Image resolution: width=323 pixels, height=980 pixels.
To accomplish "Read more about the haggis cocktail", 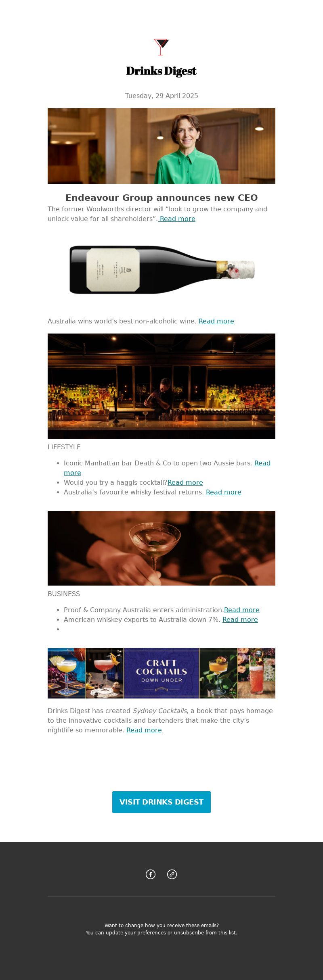I will point(185,482).
